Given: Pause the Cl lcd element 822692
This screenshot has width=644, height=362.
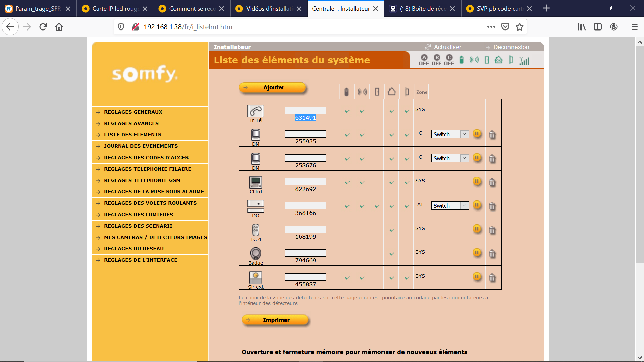Looking at the screenshot, I should (477, 181).
